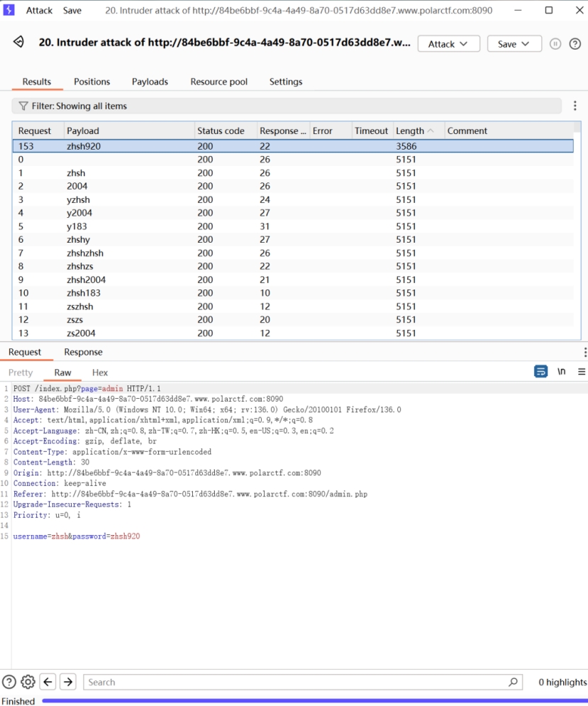Open the Save dropdown button
588x706 pixels.
click(x=514, y=44)
